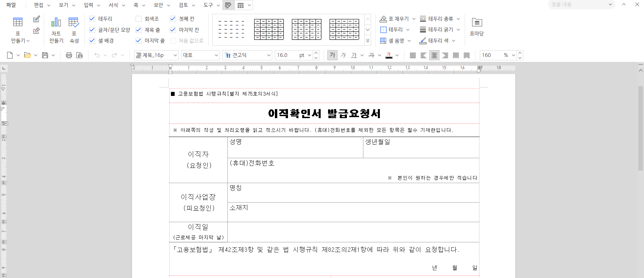Expand the table style gallery

[368, 41]
